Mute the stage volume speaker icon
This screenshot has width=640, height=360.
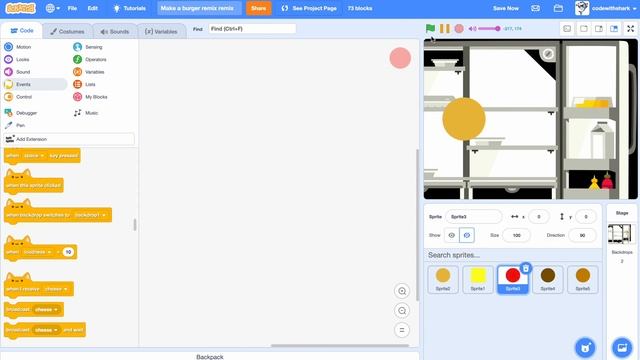[472, 29]
